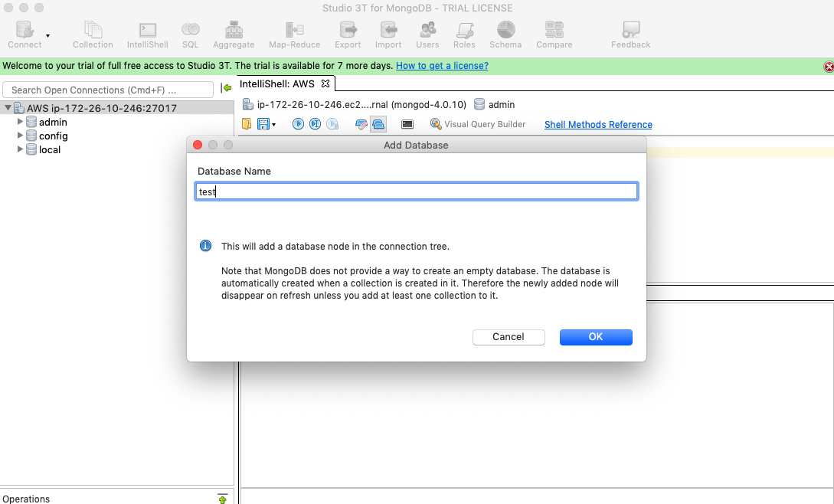
Task: Click the open script file icon
Action: click(247, 124)
